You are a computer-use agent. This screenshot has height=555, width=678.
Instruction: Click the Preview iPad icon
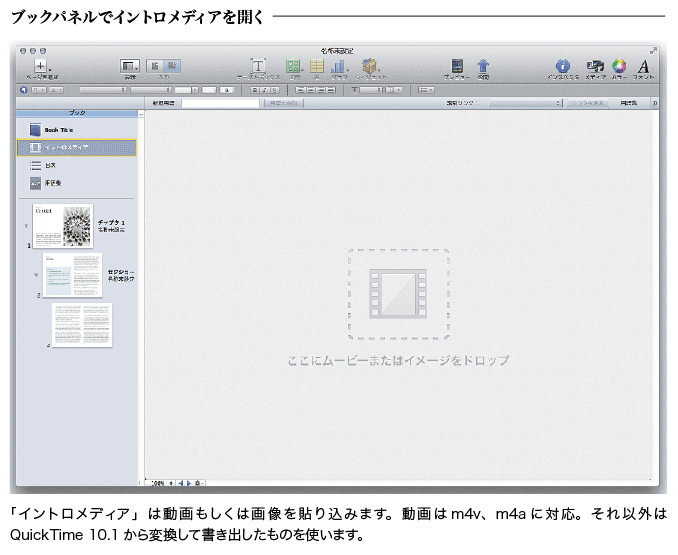(457, 66)
